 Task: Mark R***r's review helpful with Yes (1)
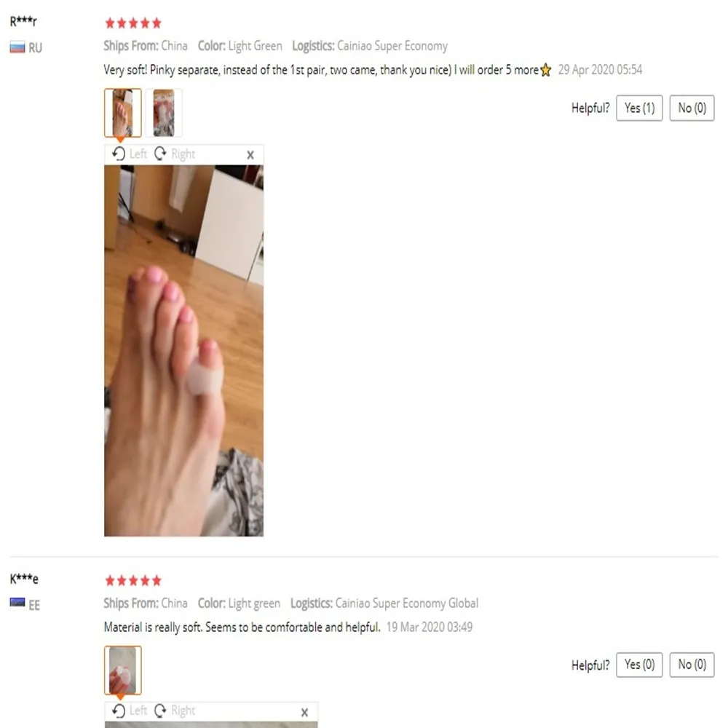(x=639, y=108)
